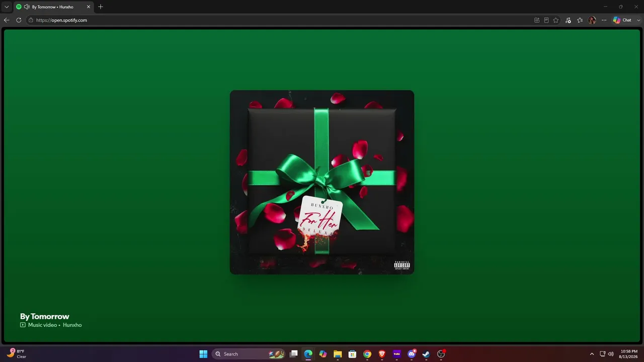Launch Brave browser from the taskbar

point(382,354)
